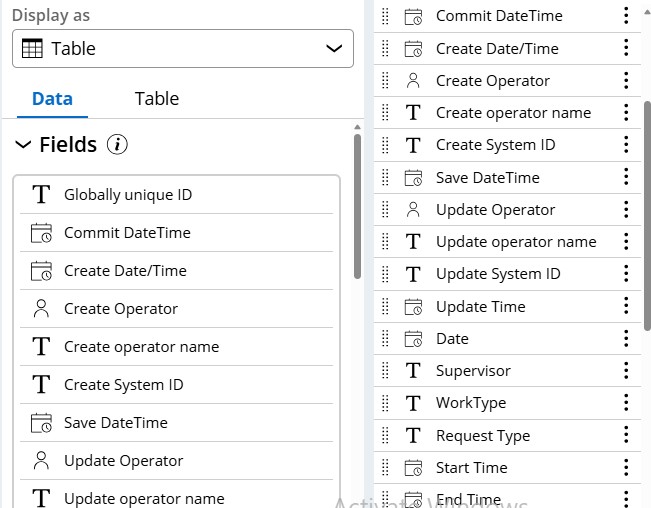This screenshot has width=651, height=508.
Task: Click the drag handle beside Request Type
Action: click(x=386, y=436)
